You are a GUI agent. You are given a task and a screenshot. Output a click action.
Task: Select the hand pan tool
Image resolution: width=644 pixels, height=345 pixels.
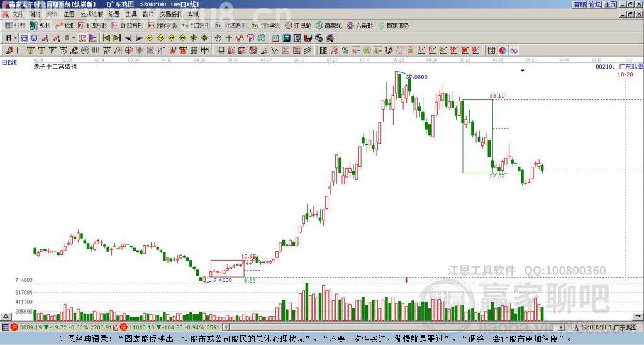218,38
